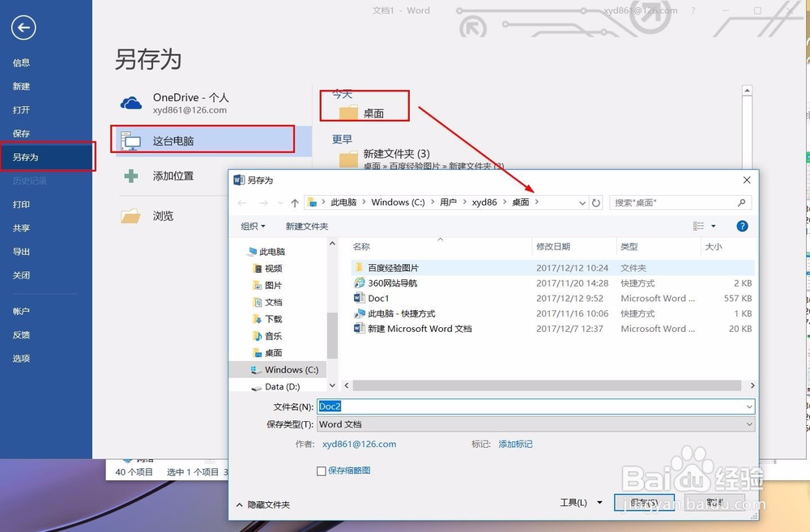Click xyd86 in the breadcrumb path
810x532 pixels.
tap(484, 202)
